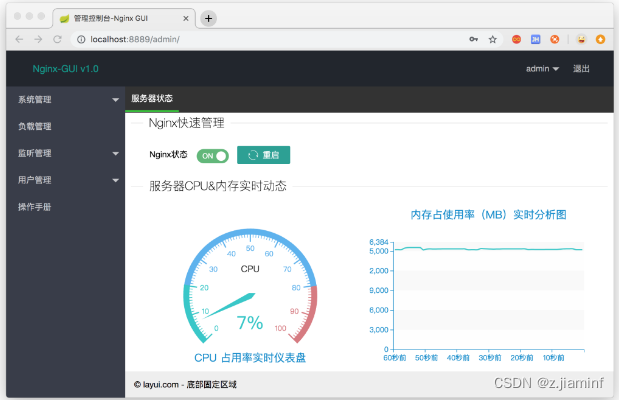Click the password key icon in address bar

(x=474, y=39)
